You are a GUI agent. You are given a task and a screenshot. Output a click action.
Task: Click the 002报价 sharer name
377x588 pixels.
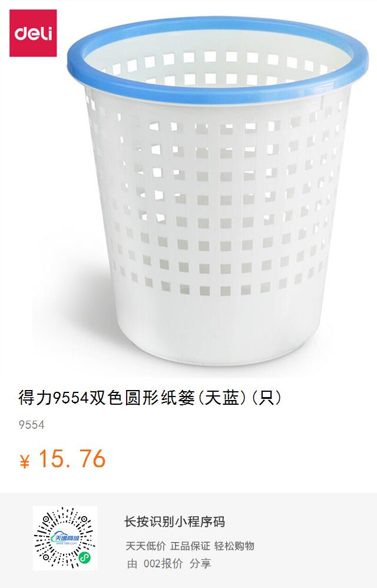coord(163,563)
